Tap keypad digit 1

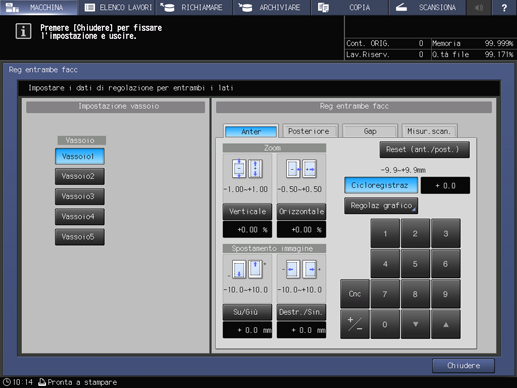click(385, 233)
